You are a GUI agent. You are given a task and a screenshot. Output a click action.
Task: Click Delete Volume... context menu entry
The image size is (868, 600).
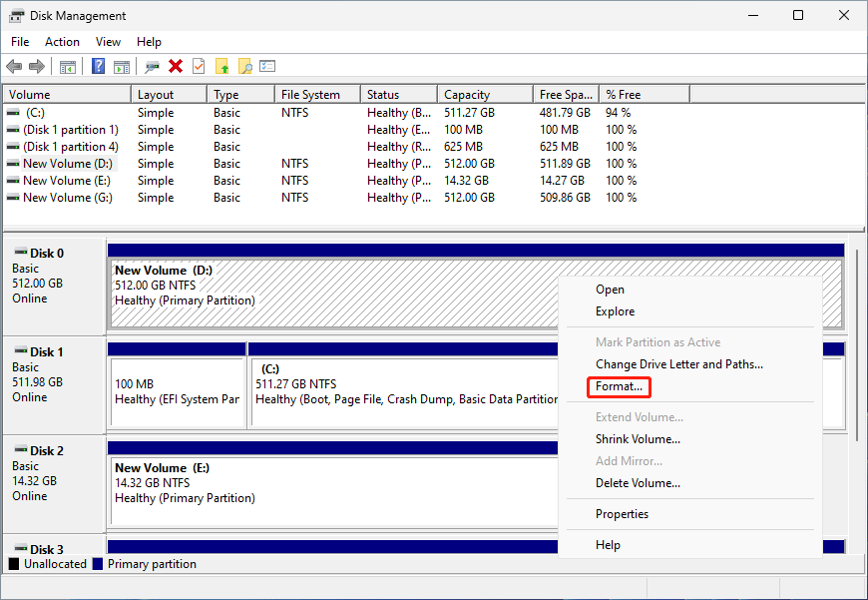(638, 483)
